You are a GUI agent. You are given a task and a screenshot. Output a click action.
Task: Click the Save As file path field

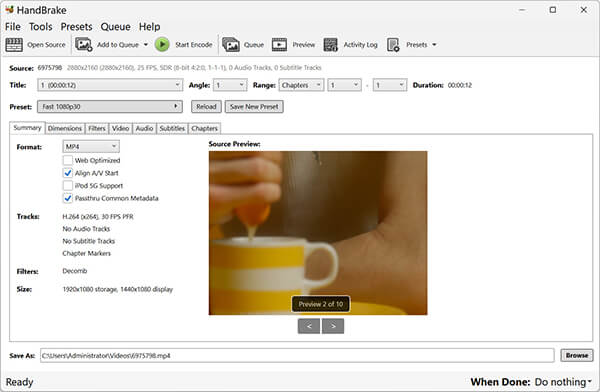tap(297, 356)
